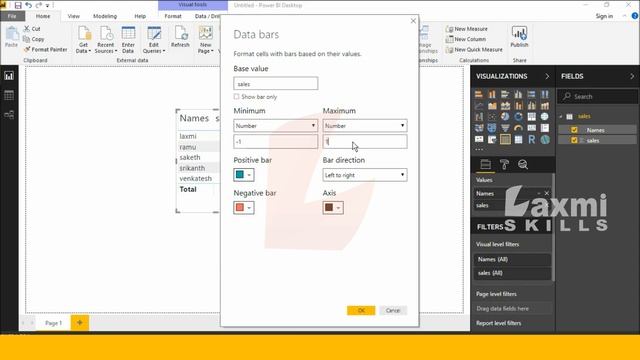Select the Gauge visualization

[x=518, y=128]
